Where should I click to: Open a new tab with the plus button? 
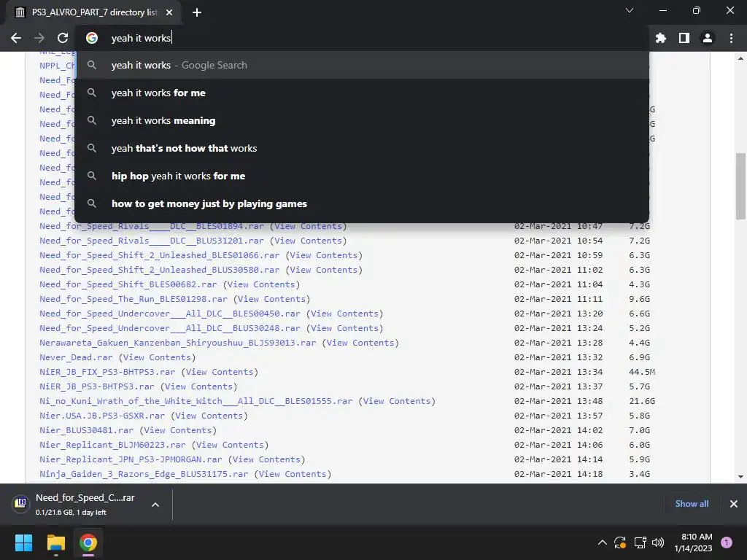(x=197, y=12)
